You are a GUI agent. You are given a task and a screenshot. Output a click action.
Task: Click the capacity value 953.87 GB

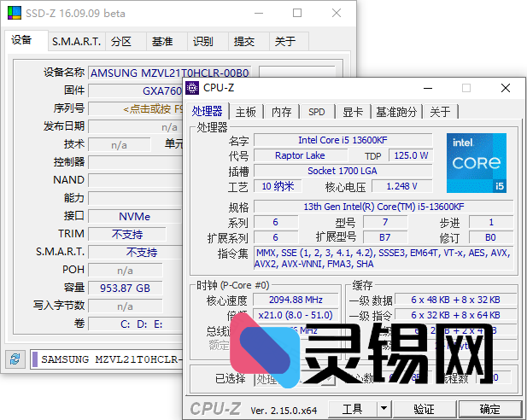(126, 289)
